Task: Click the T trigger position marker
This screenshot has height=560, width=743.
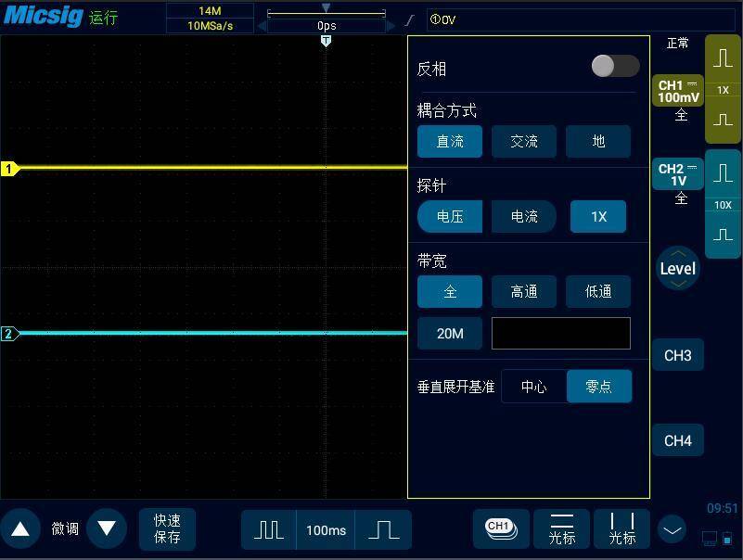Action: (x=326, y=41)
